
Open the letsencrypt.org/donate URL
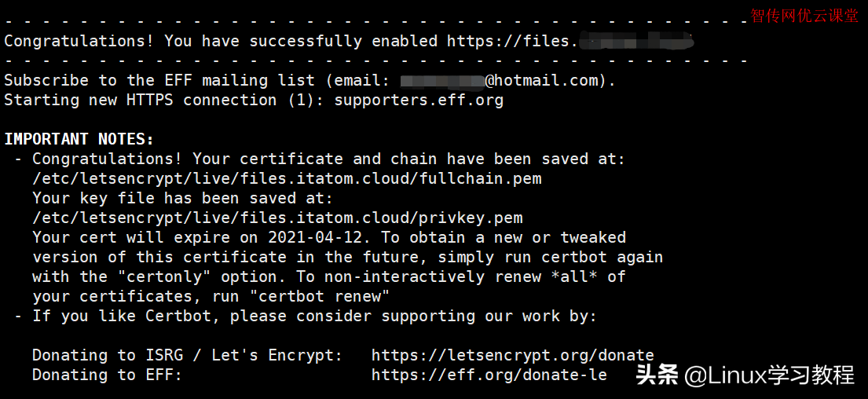pos(512,356)
